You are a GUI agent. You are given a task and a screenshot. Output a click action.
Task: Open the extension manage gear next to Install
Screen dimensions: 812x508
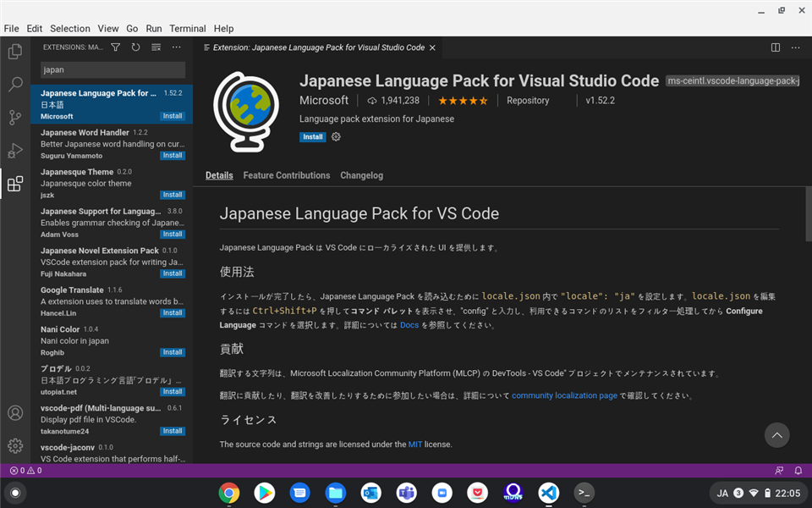[x=336, y=137]
